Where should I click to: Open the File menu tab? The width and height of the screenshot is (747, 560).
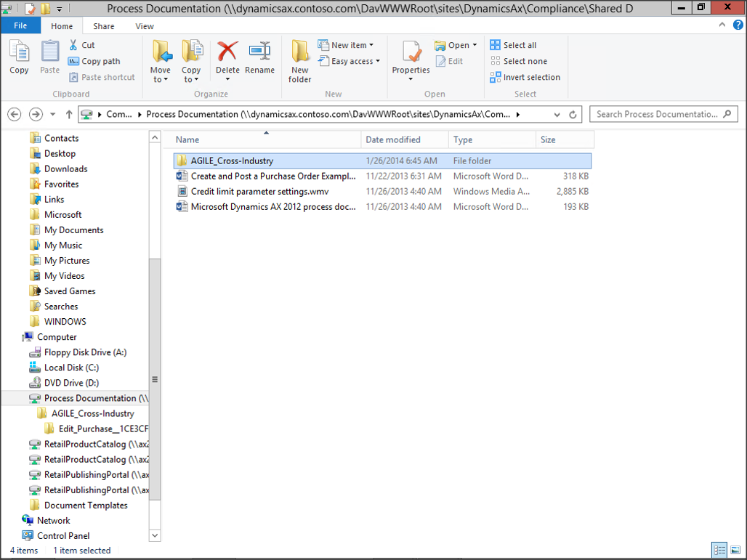[20, 26]
